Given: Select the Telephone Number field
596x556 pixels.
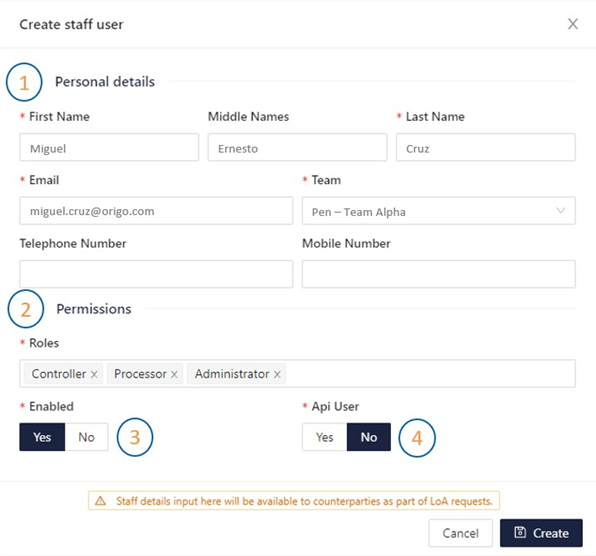Looking at the screenshot, I should [156, 274].
